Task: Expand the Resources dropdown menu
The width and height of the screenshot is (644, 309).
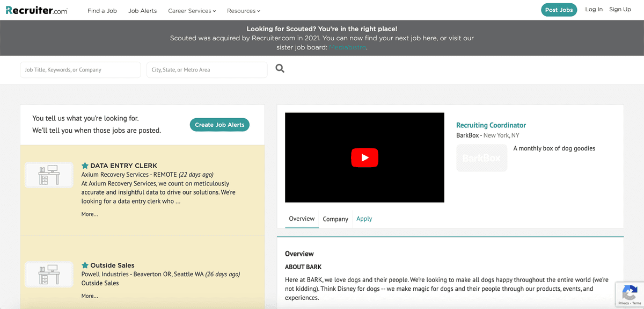Action: [243, 11]
